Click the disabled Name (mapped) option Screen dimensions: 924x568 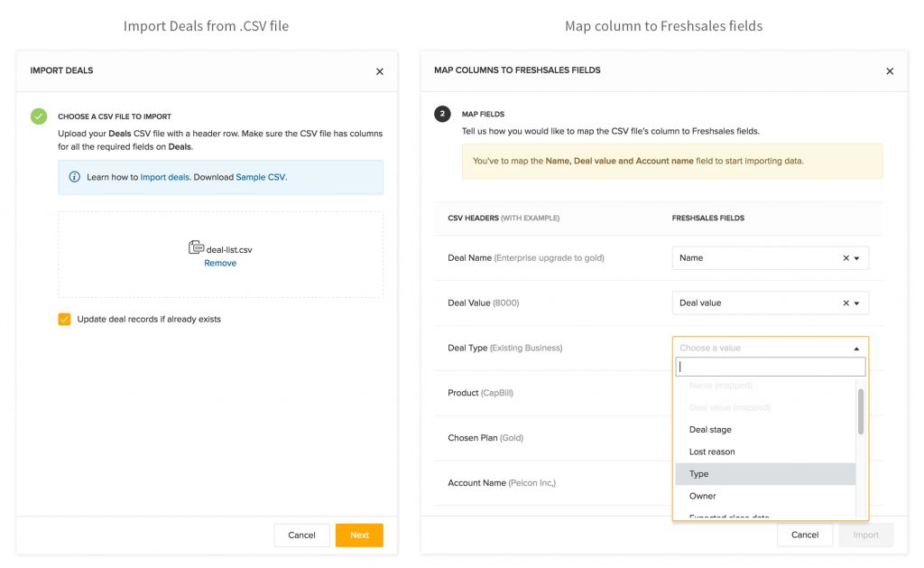coord(765,386)
